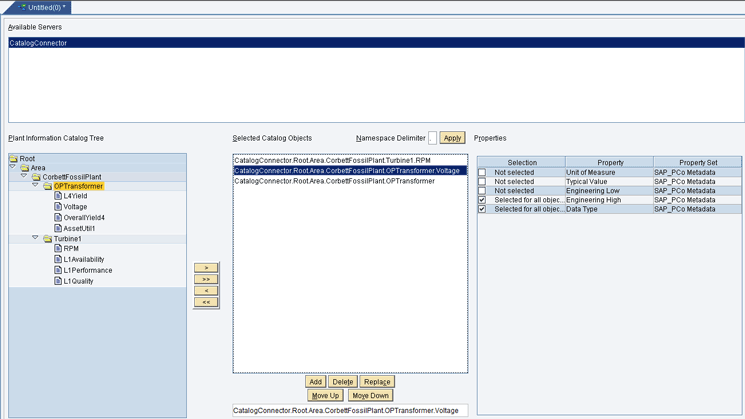The width and height of the screenshot is (745, 419).
Task: Uncheck the Data Type property checkbox
Action: coord(482,209)
